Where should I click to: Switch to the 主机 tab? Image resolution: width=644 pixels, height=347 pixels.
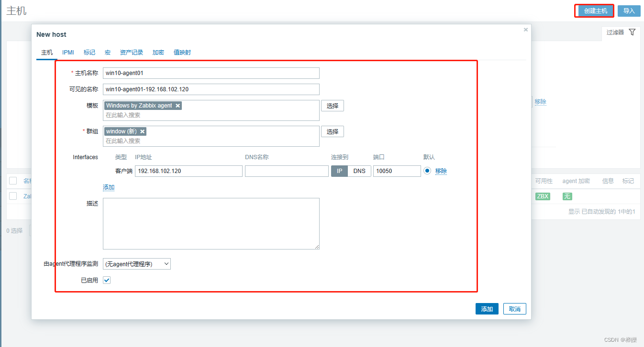click(x=47, y=53)
